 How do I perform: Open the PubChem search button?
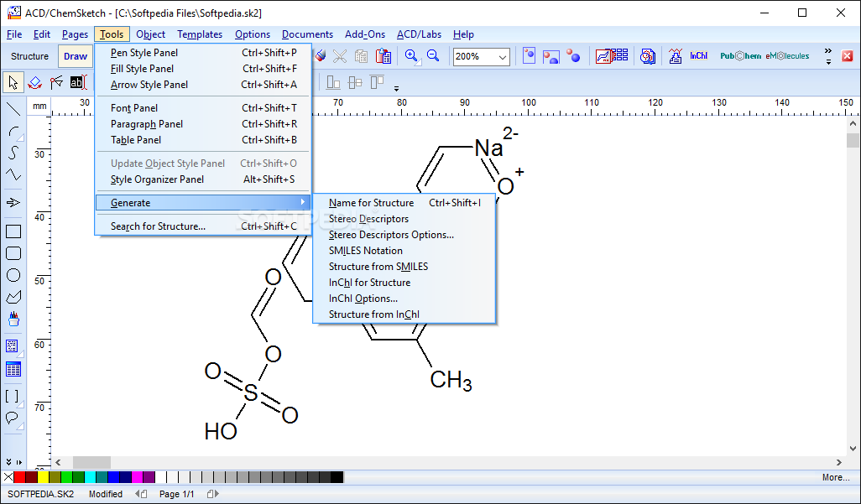[x=740, y=56]
